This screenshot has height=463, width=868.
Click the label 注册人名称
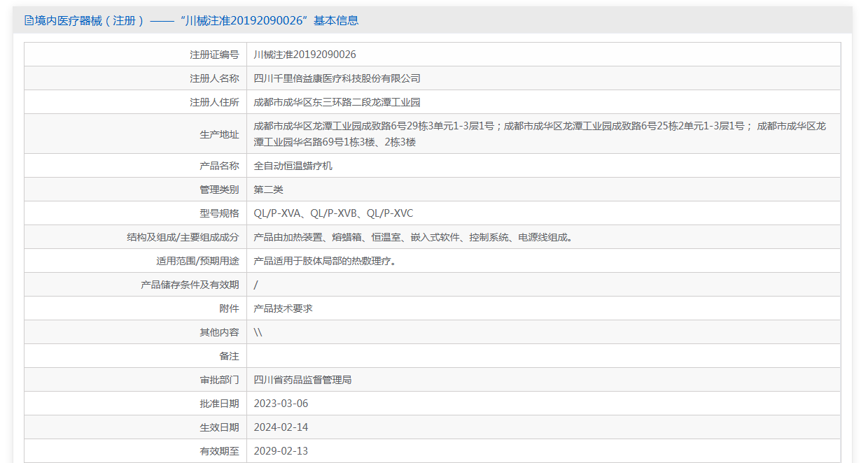pyautogui.click(x=214, y=78)
